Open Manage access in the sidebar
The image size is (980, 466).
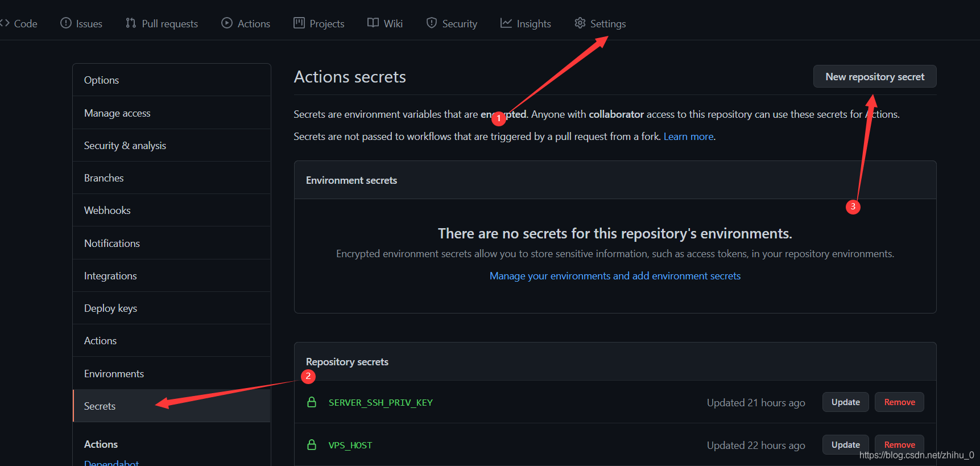coord(117,113)
